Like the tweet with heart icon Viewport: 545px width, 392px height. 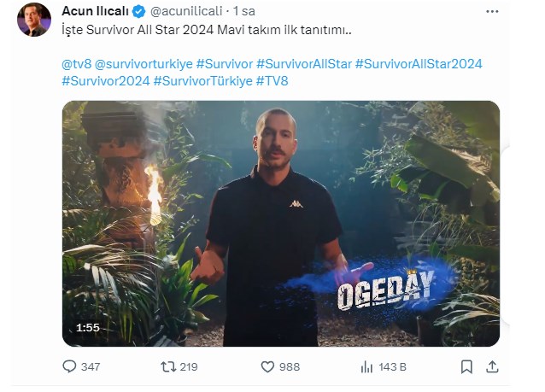click(x=267, y=367)
